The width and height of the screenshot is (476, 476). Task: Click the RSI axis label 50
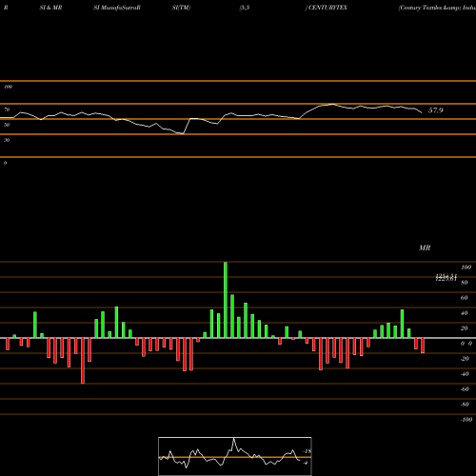click(7, 125)
